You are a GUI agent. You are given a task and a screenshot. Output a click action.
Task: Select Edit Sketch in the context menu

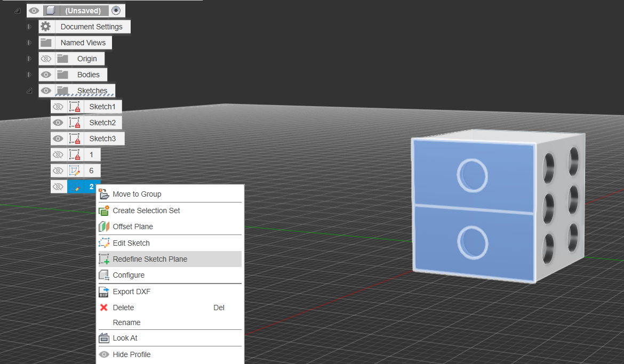tap(131, 243)
